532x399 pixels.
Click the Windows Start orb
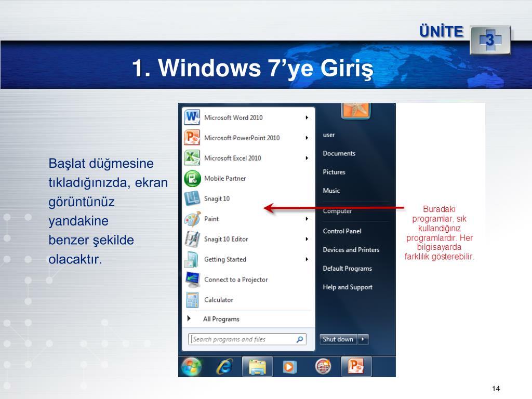[x=191, y=367]
